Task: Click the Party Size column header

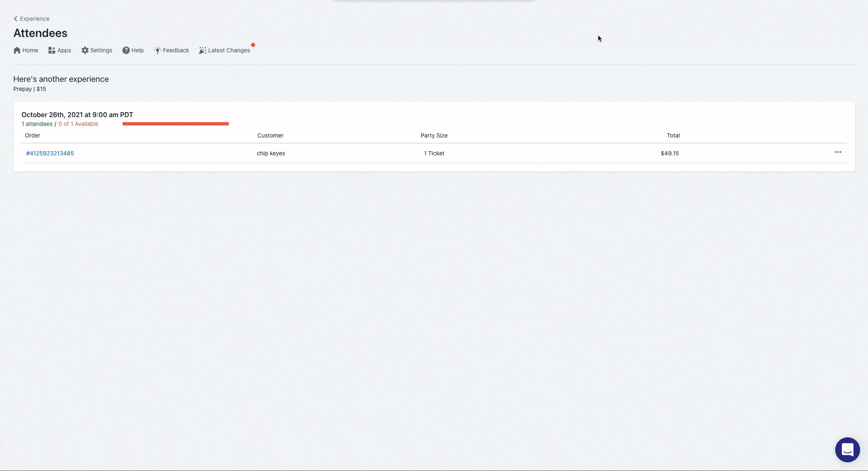Action: 434,135
